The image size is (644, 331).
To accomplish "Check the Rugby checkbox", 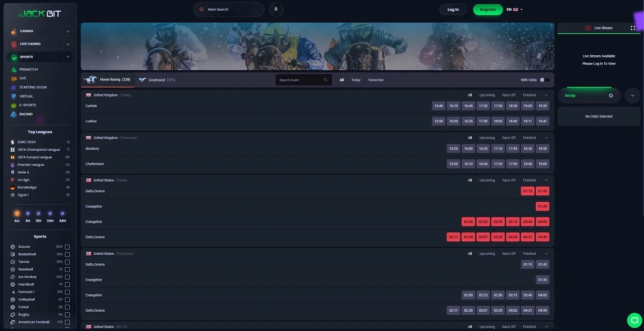I will coord(67,314).
